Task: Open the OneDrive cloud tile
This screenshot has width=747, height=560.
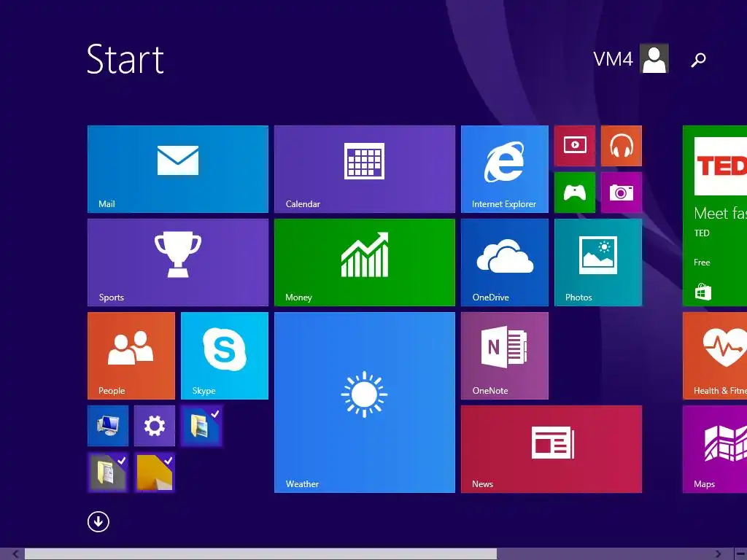Action: pos(505,262)
